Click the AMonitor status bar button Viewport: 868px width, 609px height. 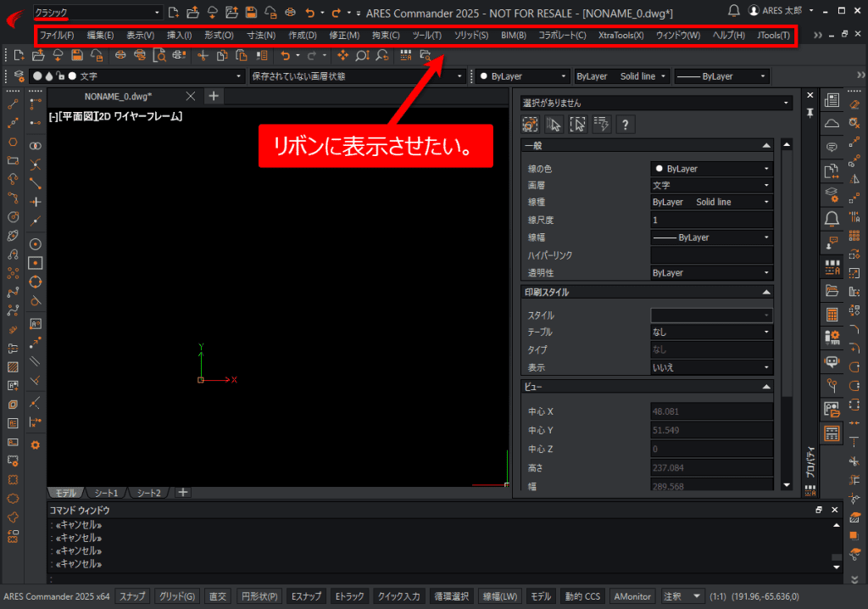[x=632, y=596]
